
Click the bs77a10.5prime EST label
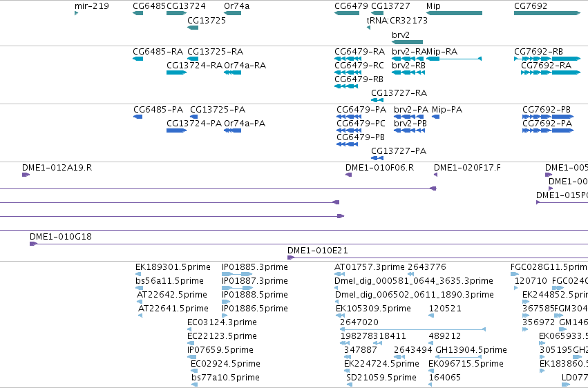click(225, 377)
